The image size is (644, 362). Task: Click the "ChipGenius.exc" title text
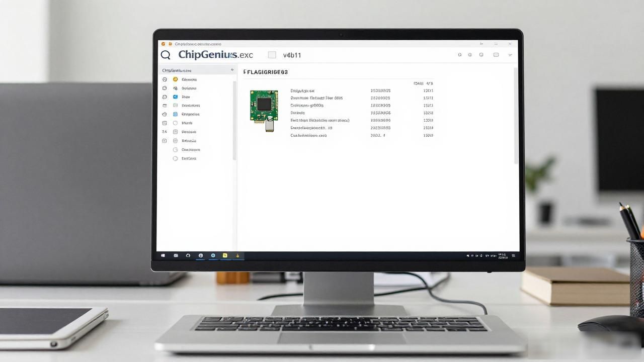click(x=216, y=55)
